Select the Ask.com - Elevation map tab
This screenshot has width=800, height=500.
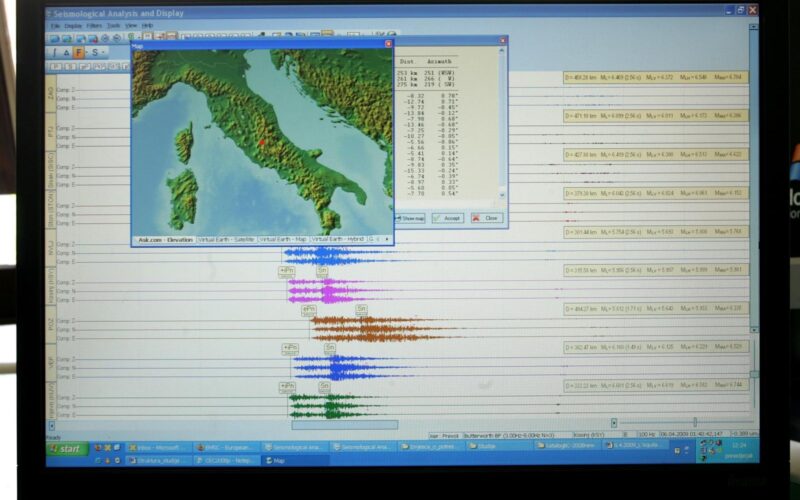pos(164,240)
